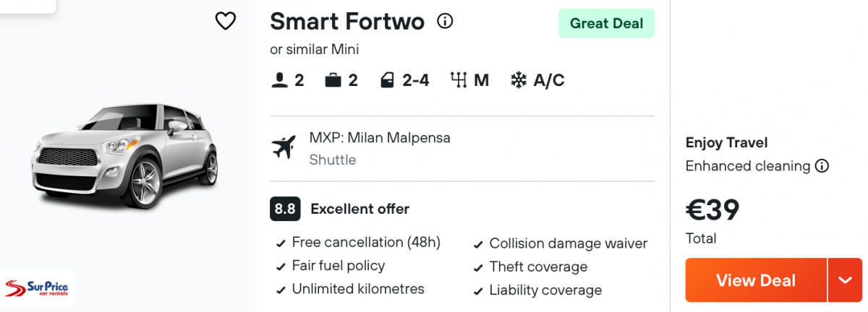Viewport: 868px width, 312px height.
Task: Click the airplane pickup location icon
Action: (284, 147)
